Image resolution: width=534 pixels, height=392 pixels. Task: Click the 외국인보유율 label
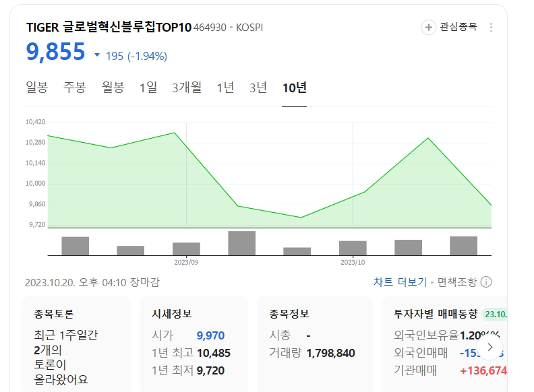click(426, 335)
